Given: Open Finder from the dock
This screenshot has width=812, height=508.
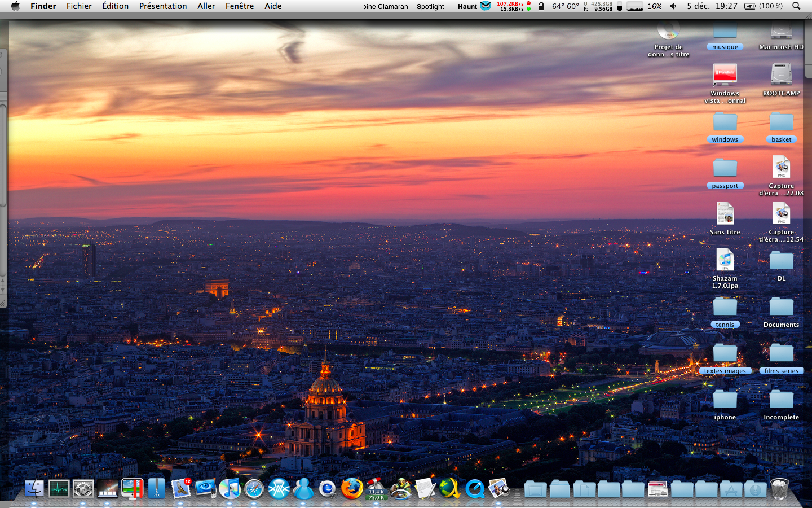Looking at the screenshot, I should pos(34,488).
